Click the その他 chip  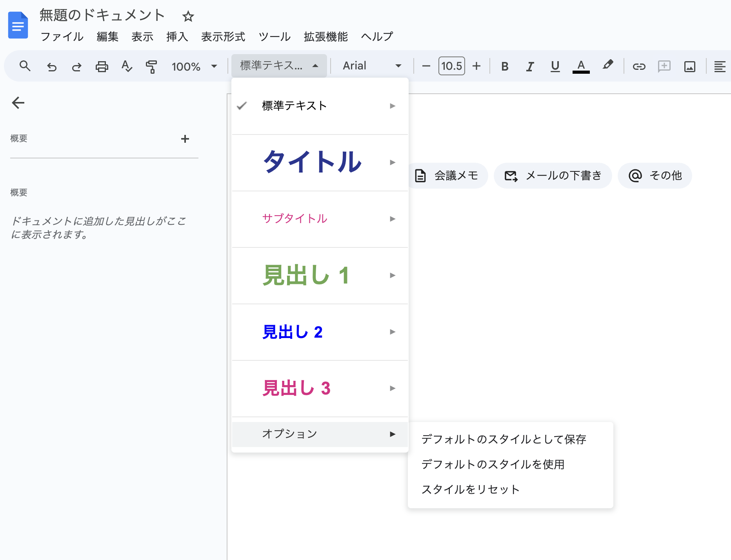click(655, 176)
